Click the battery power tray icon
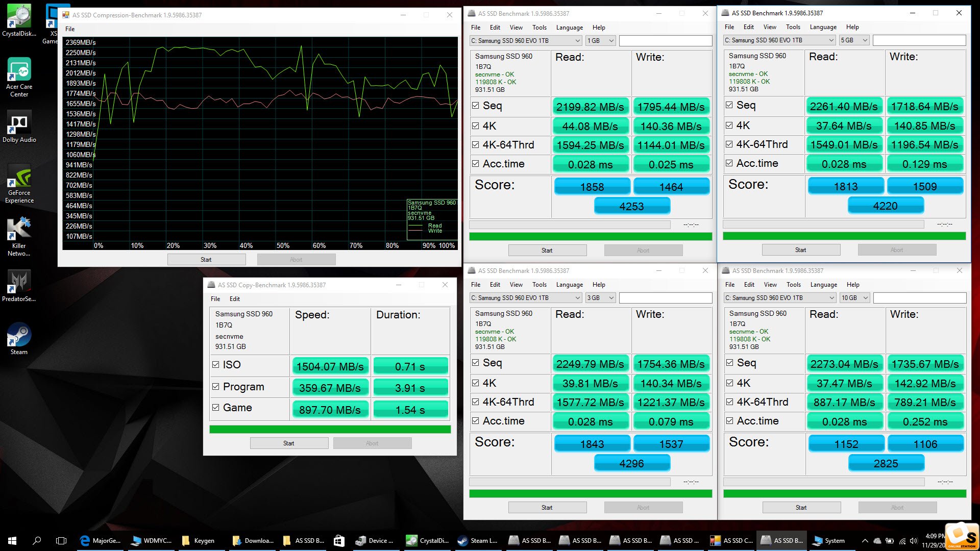 (890, 541)
